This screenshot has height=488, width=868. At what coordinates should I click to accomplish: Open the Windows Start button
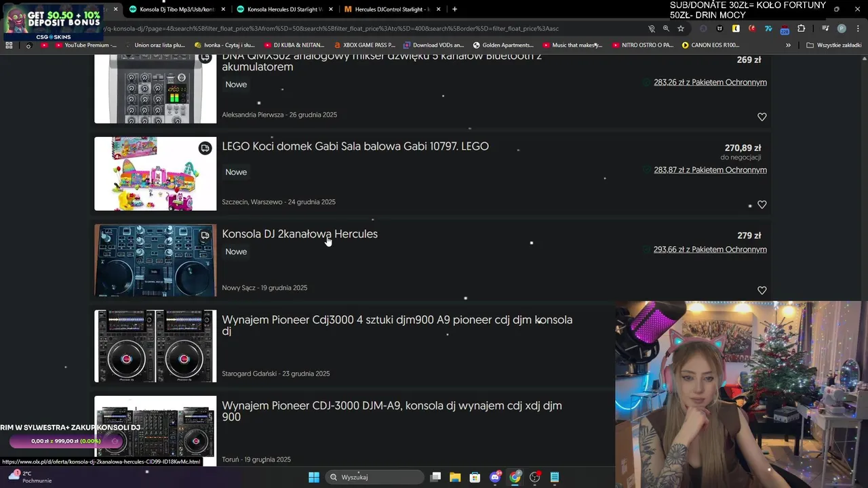pyautogui.click(x=314, y=477)
